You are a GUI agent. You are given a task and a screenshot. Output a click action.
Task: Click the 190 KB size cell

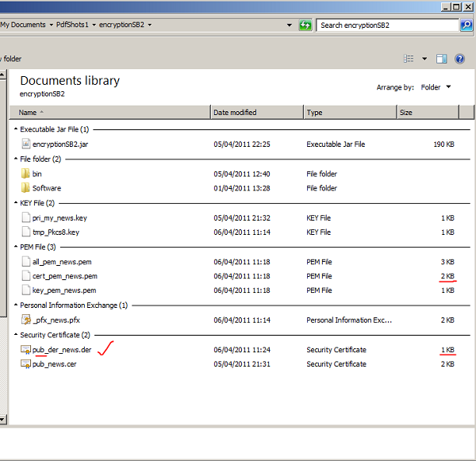point(443,144)
